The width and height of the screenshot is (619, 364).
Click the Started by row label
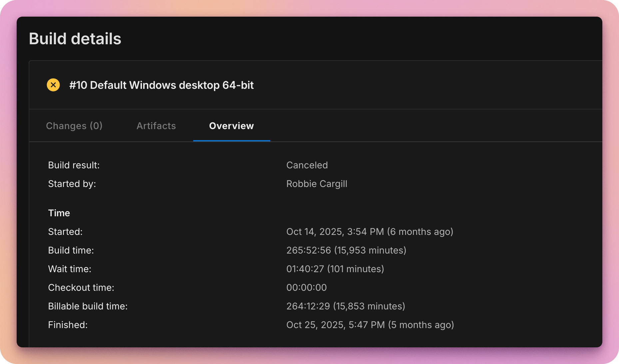[72, 184]
